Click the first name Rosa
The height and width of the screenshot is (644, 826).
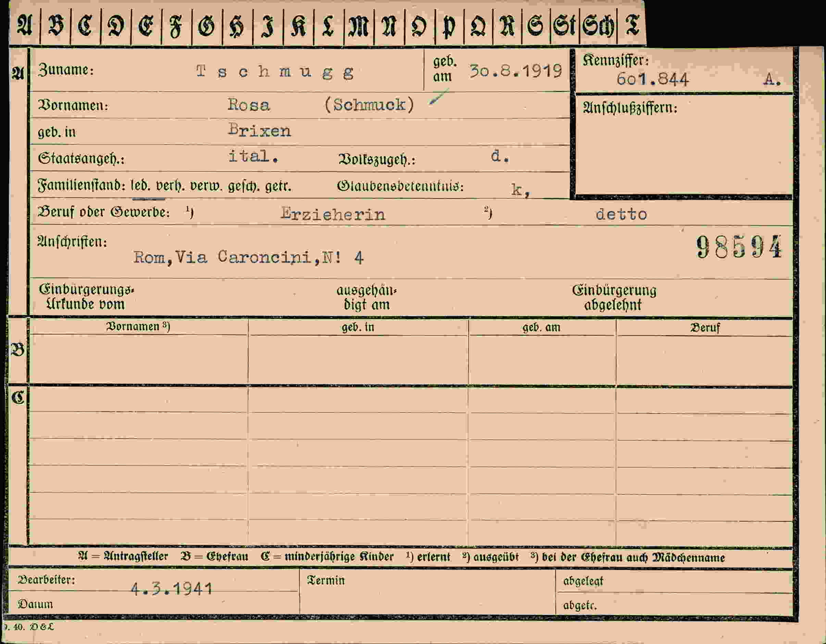[x=249, y=104]
